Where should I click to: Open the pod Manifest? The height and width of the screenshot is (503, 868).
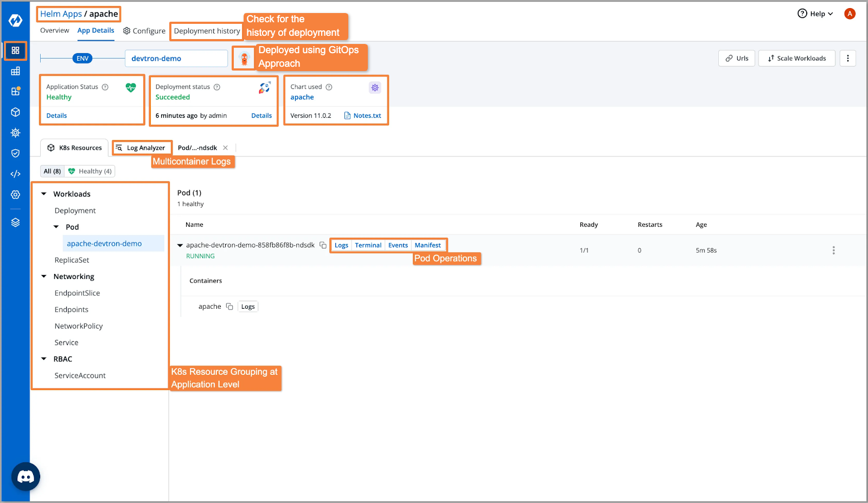point(428,245)
